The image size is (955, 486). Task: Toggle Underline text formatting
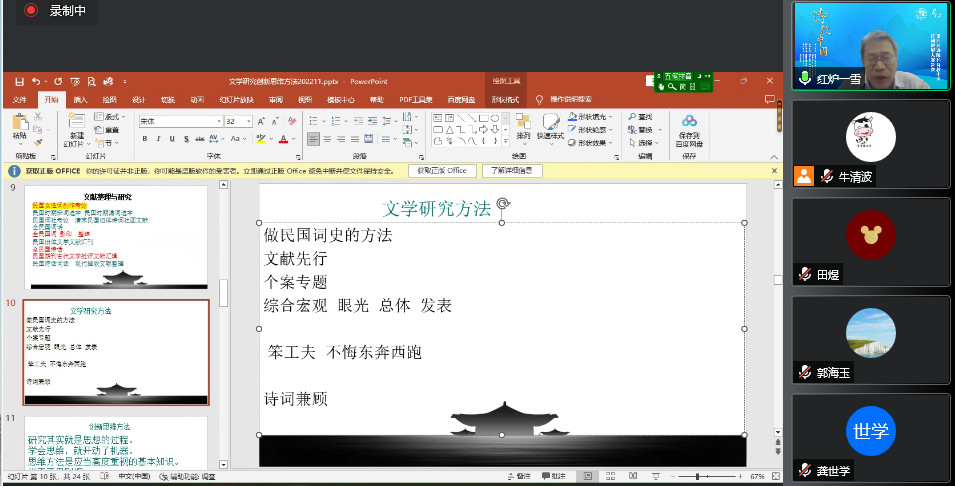pyautogui.click(x=172, y=139)
